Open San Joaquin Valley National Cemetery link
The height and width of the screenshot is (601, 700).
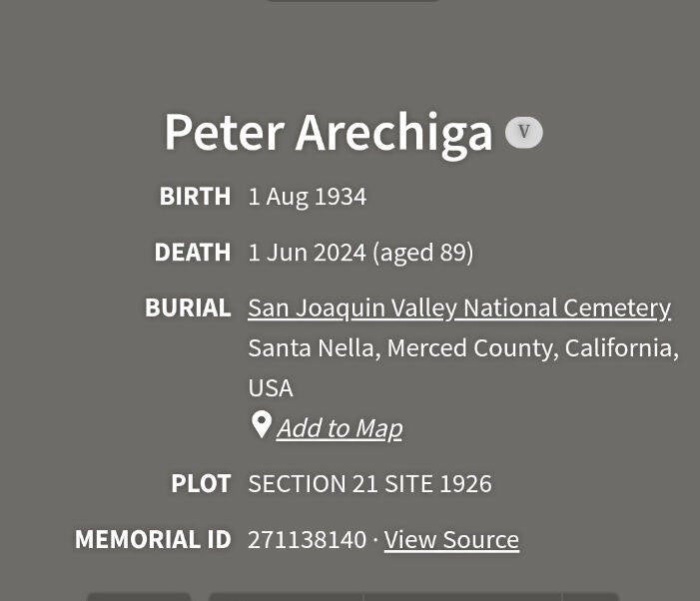coord(459,307)
